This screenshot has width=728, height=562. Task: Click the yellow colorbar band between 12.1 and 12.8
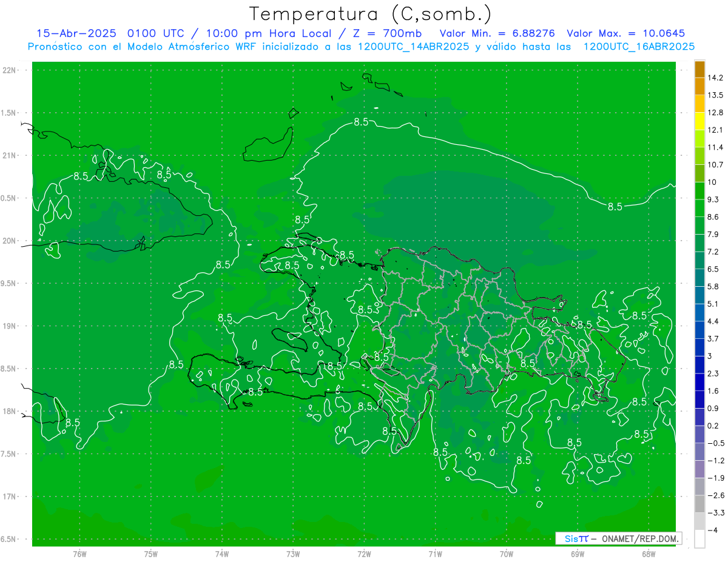[699, 121]
